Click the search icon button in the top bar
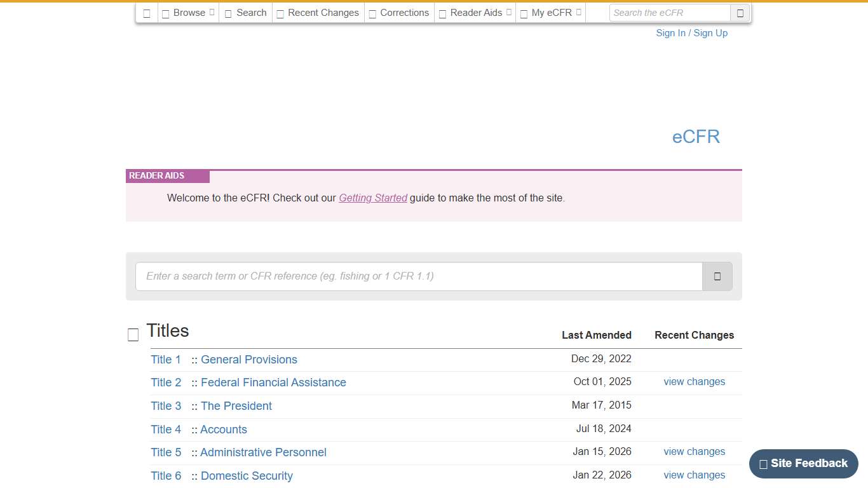 point(740,13)
